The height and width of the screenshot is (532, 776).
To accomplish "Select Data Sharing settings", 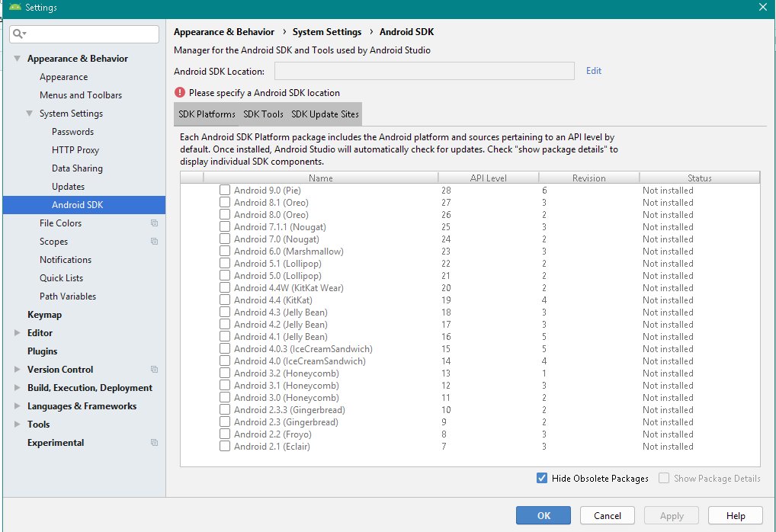I will pyautogui.click(x=77, y=168).
